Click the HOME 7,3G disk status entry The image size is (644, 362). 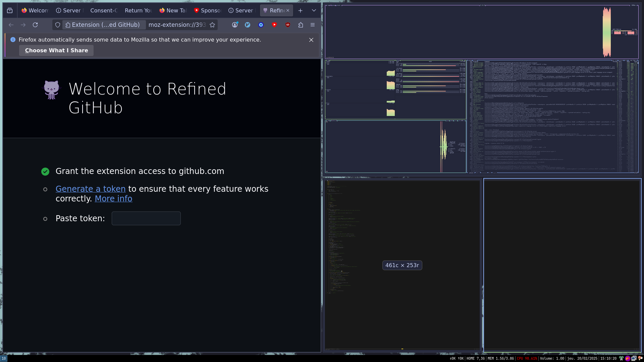coord(476,358)
